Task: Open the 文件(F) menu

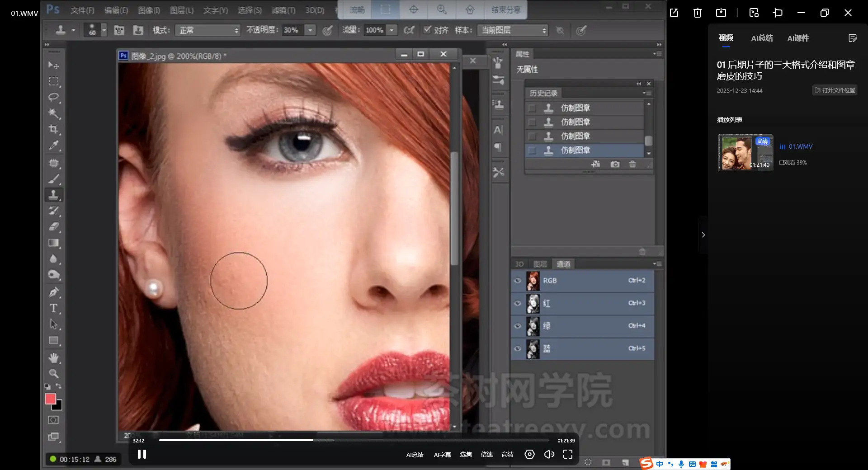Action: [x=82, y=10]
